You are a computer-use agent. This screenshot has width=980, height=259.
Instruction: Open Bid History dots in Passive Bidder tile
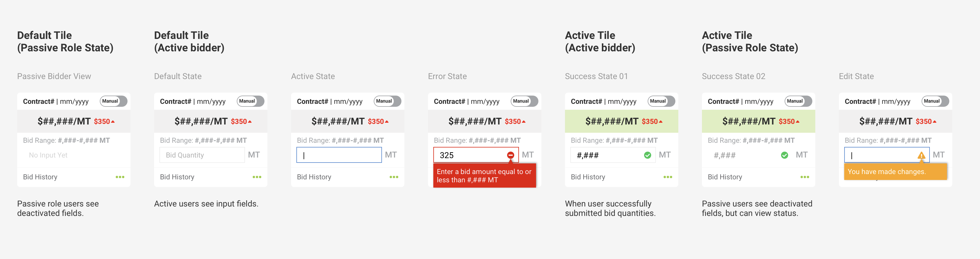(x=120, y=177)
